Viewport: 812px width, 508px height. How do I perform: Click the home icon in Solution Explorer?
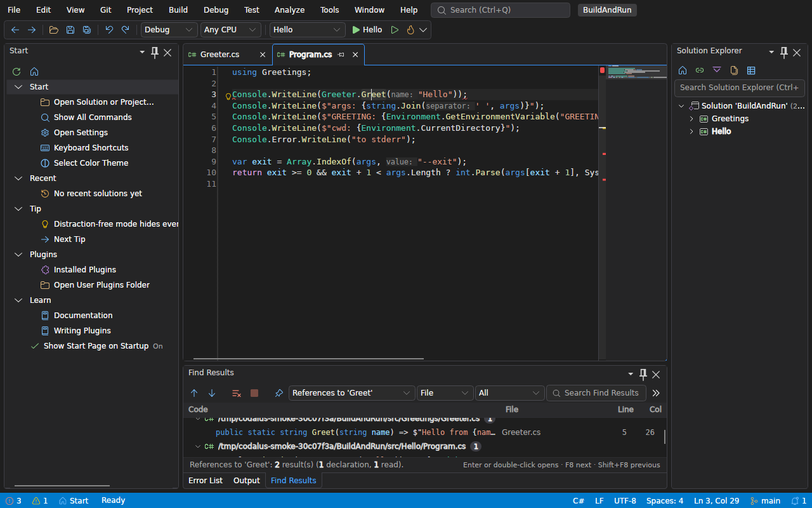coord(683,70)
